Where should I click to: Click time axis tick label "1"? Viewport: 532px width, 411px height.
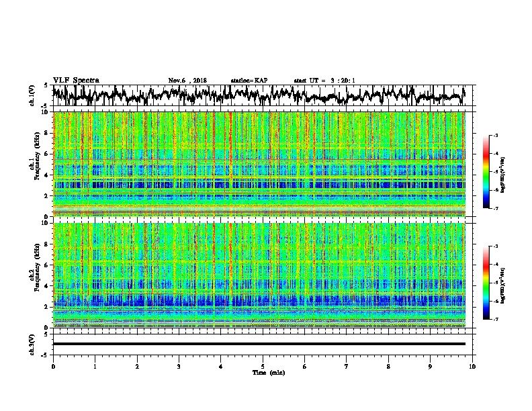tap(95, 367)
